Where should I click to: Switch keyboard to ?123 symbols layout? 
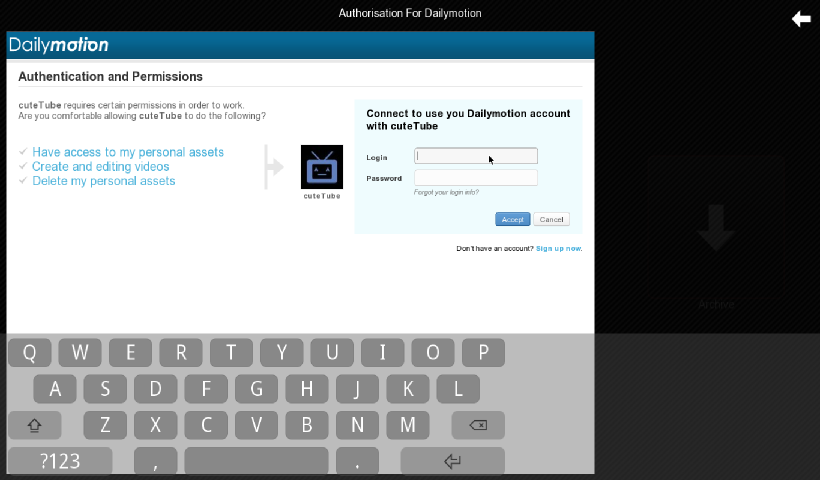click(x=60, y=461)
